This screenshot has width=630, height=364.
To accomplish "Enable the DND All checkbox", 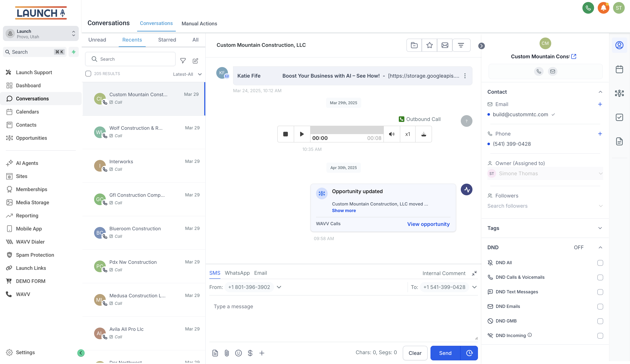I will [600, 263].
